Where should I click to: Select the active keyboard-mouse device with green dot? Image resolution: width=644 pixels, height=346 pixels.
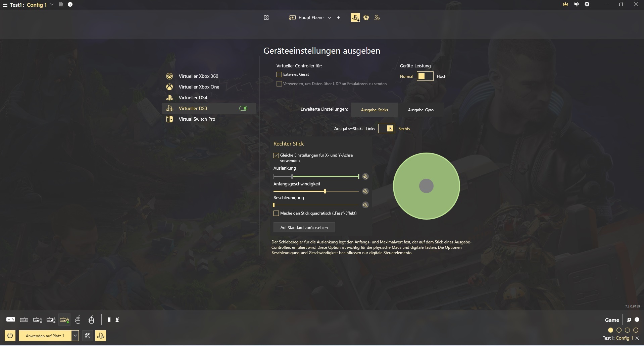click(64, 320)
